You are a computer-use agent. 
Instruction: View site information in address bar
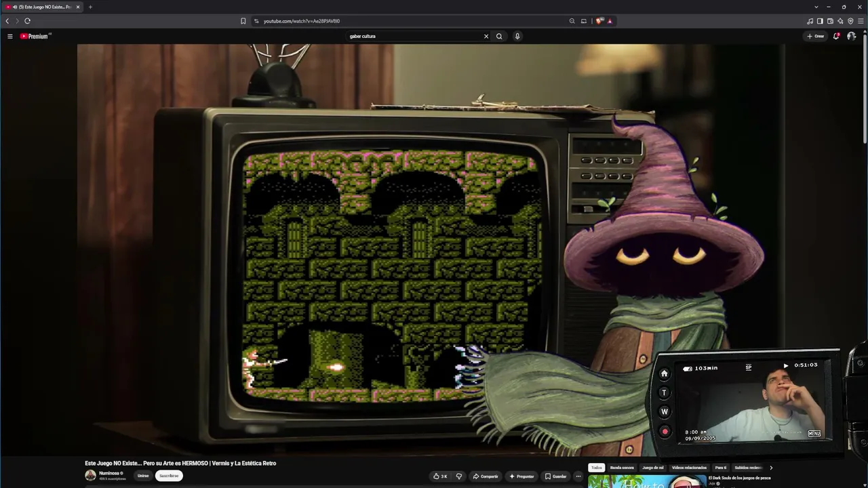[256, 21]
